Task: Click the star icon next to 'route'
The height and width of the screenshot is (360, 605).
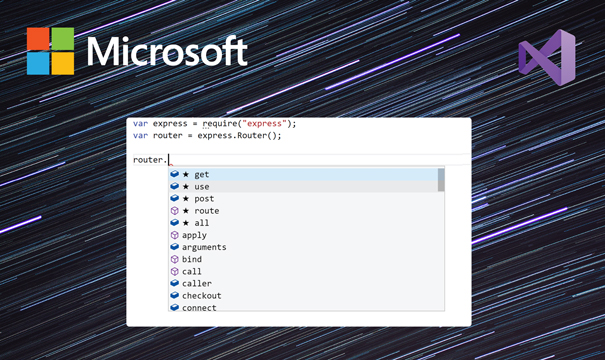Action: point(186,211)
